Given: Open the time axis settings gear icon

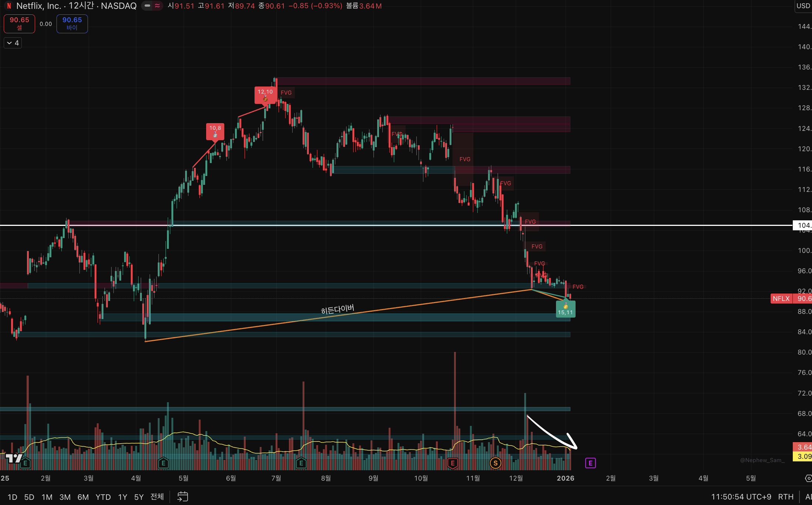Looking at the screenshot, I should [808, 478].
